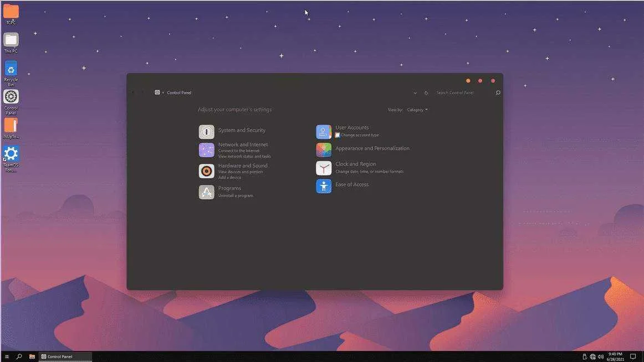
Task: Click the Hardware and Sound heading
Action: coord(243,166)
